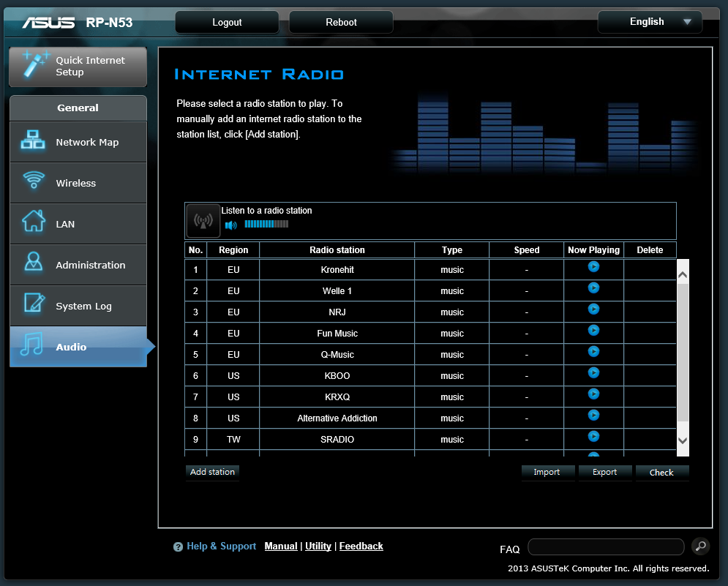Viewport: 728px width, 586px height.
Task: Play the Welle 1 station
Action: tap(593, 288)
